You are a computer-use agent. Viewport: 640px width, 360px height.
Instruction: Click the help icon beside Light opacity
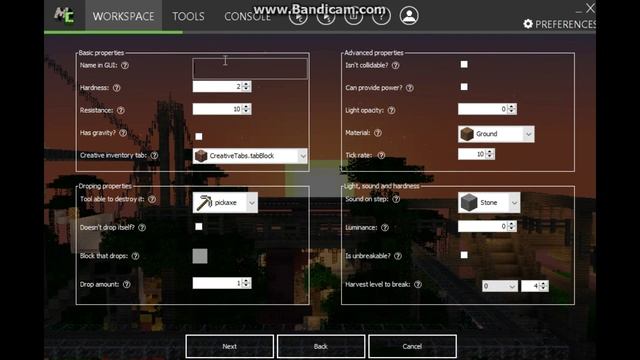(391, 110)
